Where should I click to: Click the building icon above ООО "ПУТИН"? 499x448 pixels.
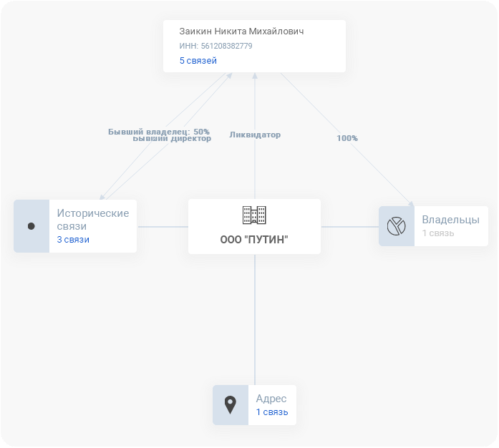pos(254,215)
